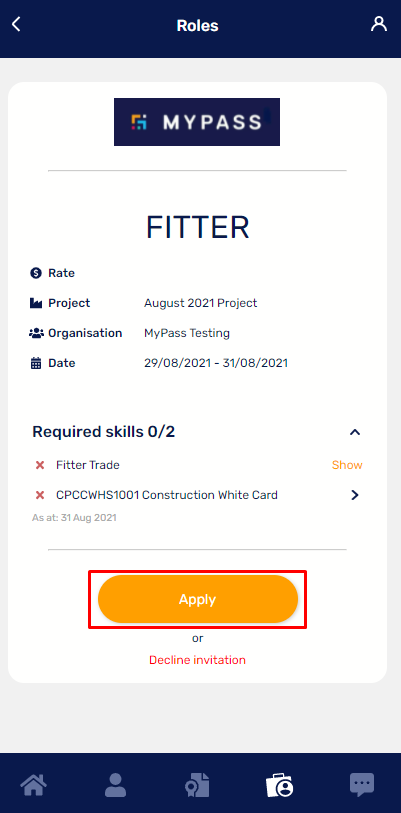401x813 pixels.
Task: Click the MyPass logo banner
Action: (197, 122)
